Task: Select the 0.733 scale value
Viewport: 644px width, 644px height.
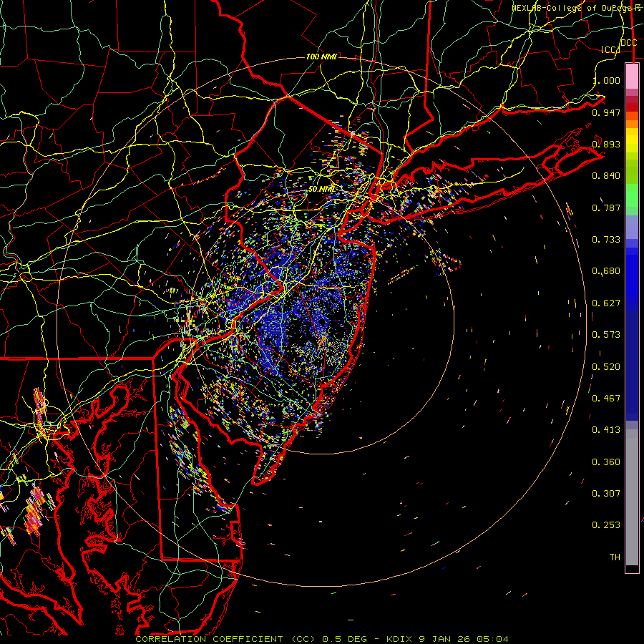Action: click(x=606, y=240)
